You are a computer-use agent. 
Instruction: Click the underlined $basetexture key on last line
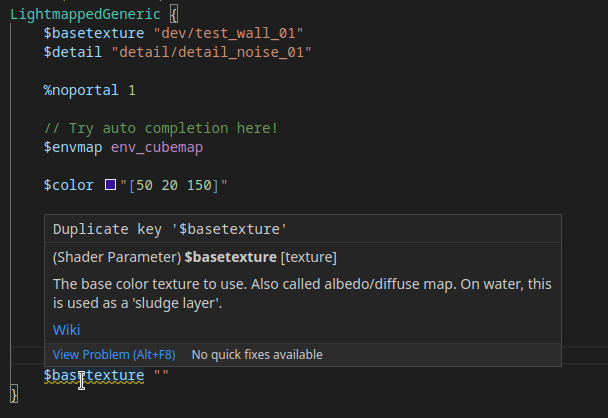94,375
